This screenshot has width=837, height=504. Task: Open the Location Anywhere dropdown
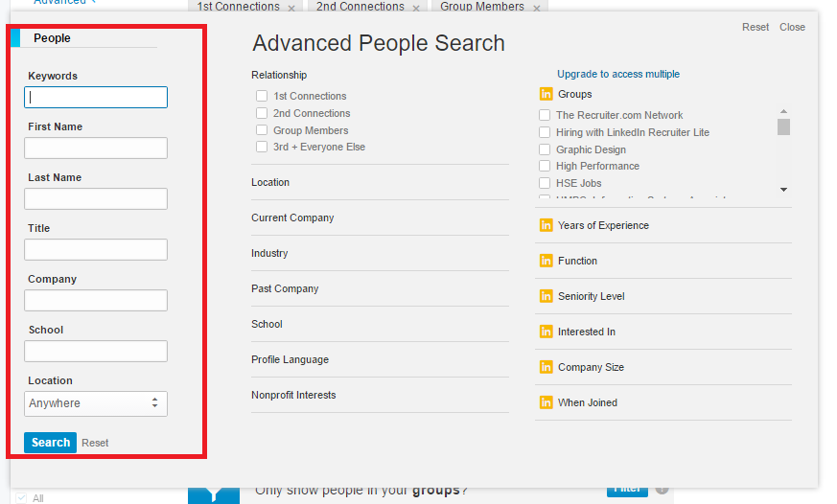tap(96, 403)
